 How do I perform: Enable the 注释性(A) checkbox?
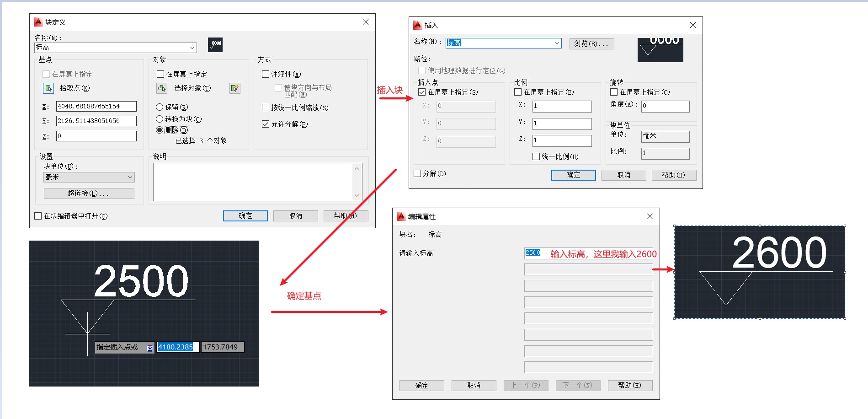(x=266, y=74)
